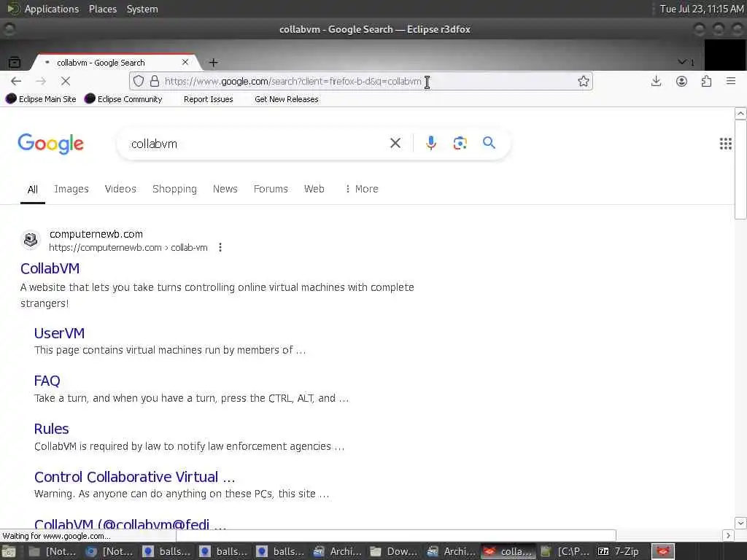
Task: Select the All results tab
Action: (x=32, y=190)
